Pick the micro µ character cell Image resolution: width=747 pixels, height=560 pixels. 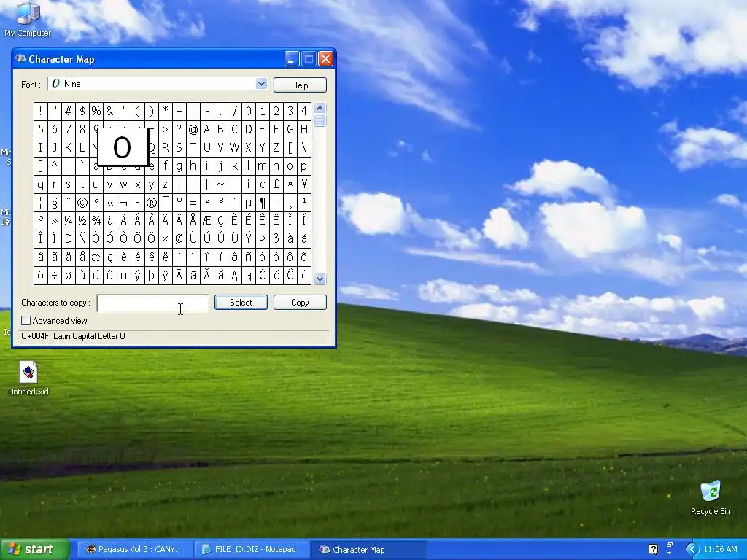tap(248, 203)
